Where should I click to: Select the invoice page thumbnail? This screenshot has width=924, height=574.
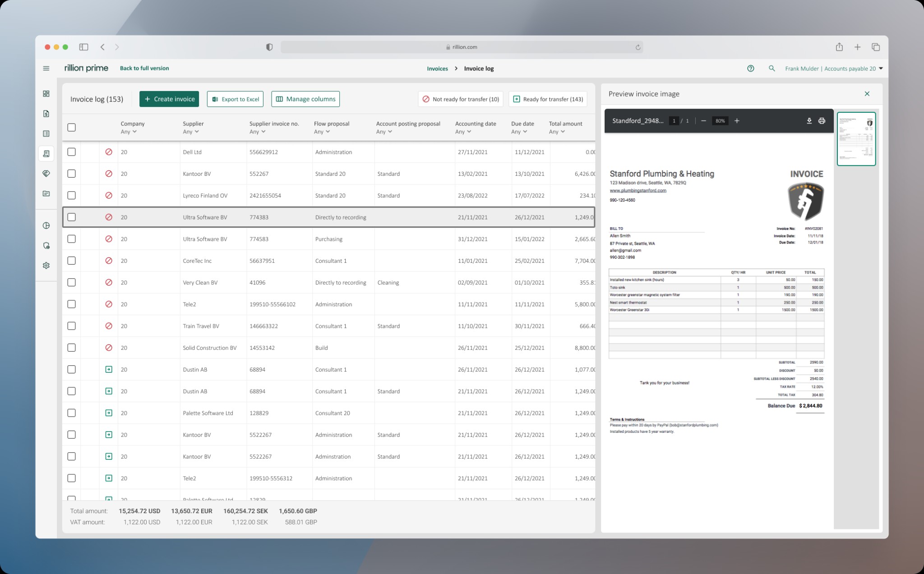tap(856, 139)
